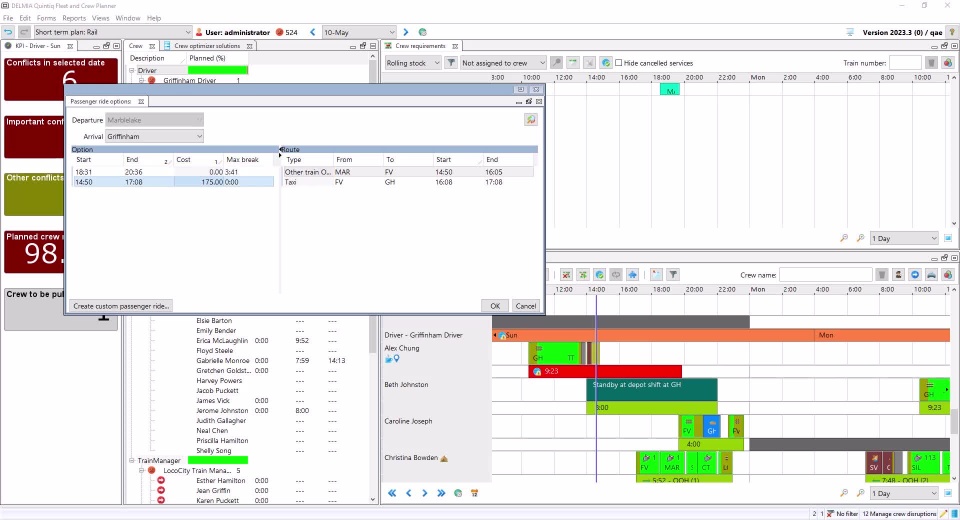Click the Crew name input field
The width and height of the screenshot is (960, 520).
[825, 275]
